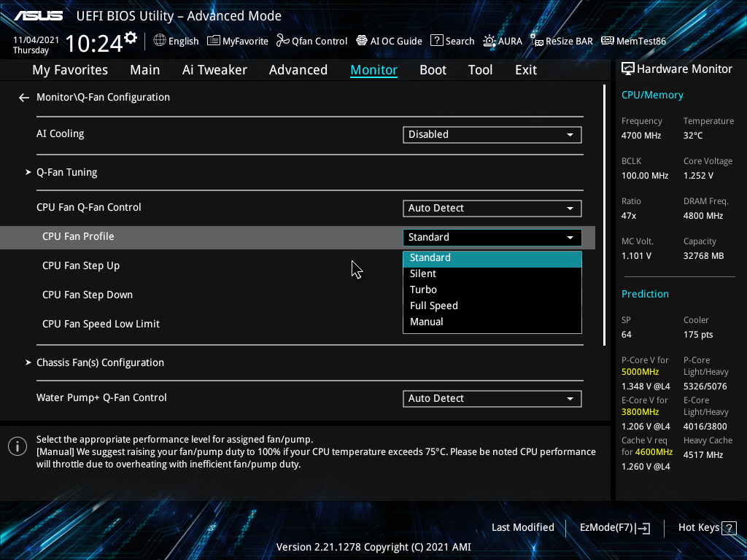Click EzMode(F7) label
Viewport: 747px width, 560px height.
pos(606,528)
